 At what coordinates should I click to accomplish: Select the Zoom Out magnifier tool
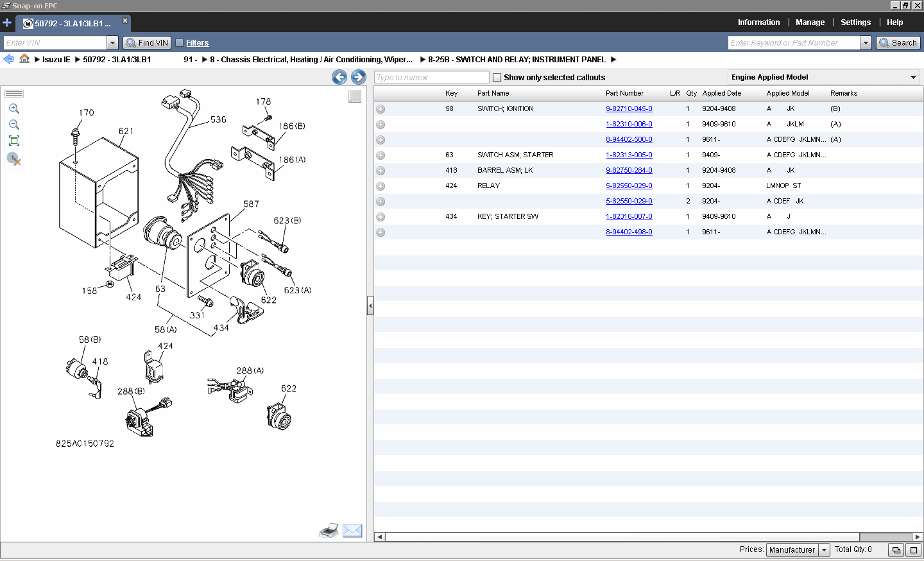click(13, 125)
